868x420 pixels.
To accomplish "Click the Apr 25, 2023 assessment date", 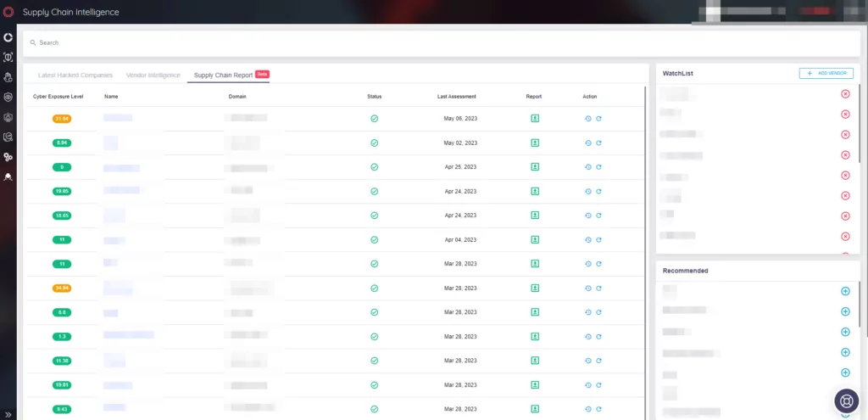I will pyautogui.click(x=460, y=167).
